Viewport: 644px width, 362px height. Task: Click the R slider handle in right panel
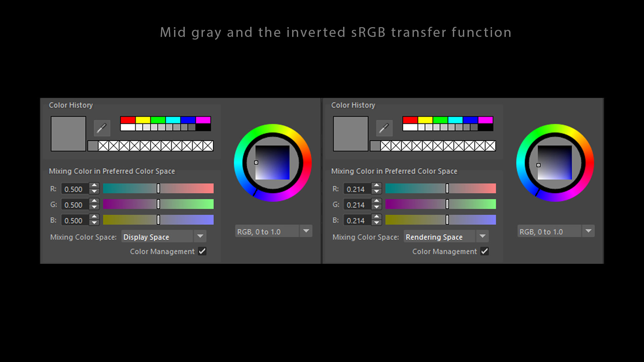447,188
